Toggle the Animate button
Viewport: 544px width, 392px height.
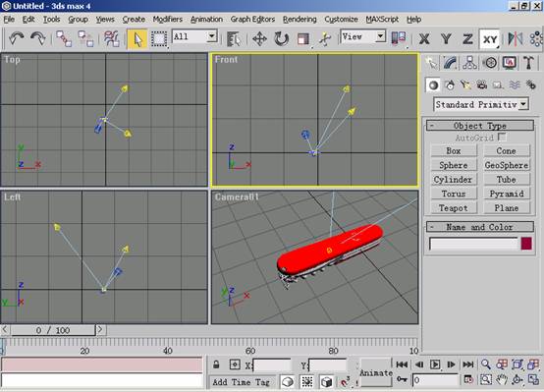(x=376, y=372)
